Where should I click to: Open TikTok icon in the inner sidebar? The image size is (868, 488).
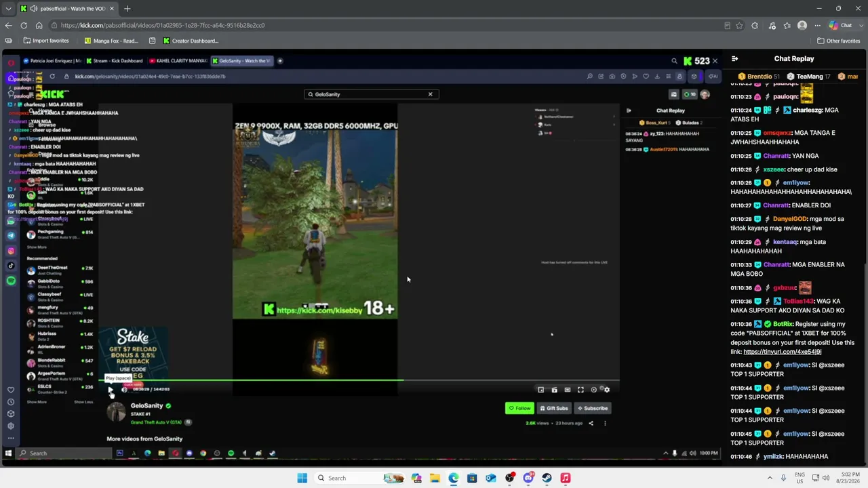(11, 266)
